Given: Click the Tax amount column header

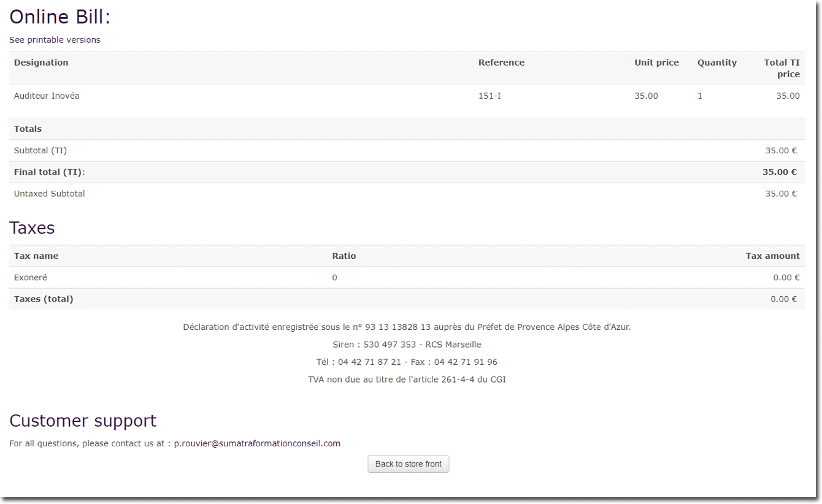Looking at the screenshot, I should pos(772,256).
